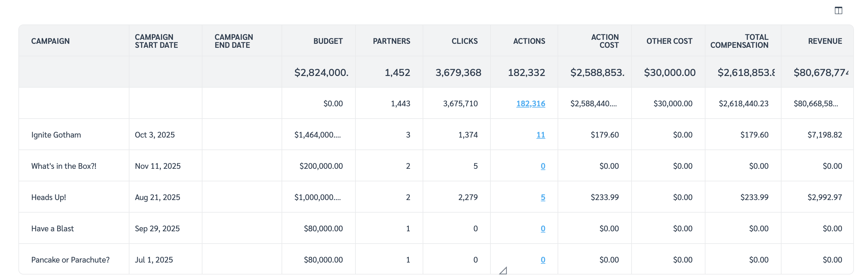Image resolution: width=868 pixels, height=280 pixels.
Task: Sort table by Budget column
Action: (328, 41)
